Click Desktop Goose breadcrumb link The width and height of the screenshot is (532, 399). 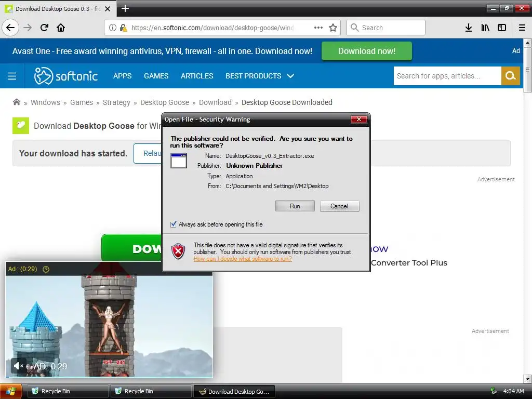click(x=165, y=102)
